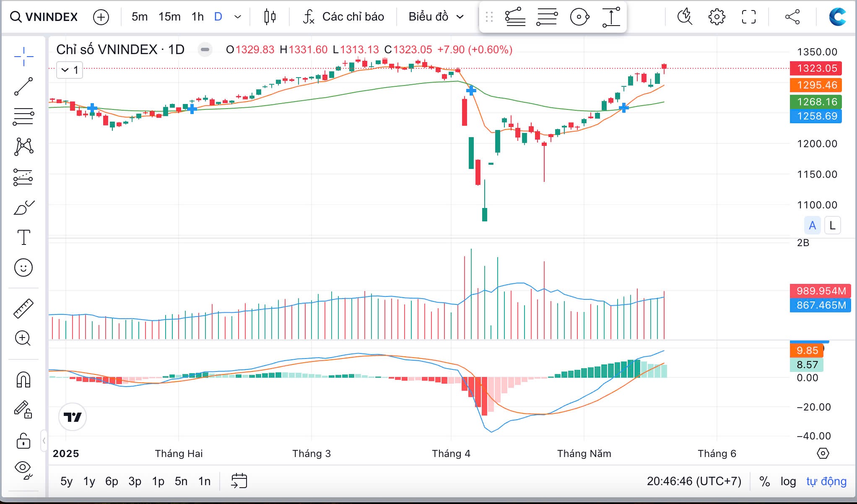Toggle hide all drawings eye icon

[x=23, y=469]
